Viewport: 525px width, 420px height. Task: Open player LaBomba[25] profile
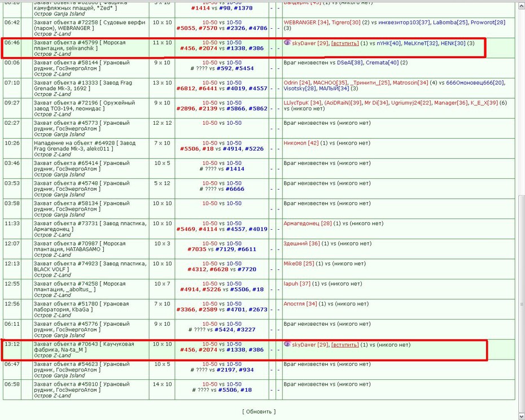tap(450, 23)
